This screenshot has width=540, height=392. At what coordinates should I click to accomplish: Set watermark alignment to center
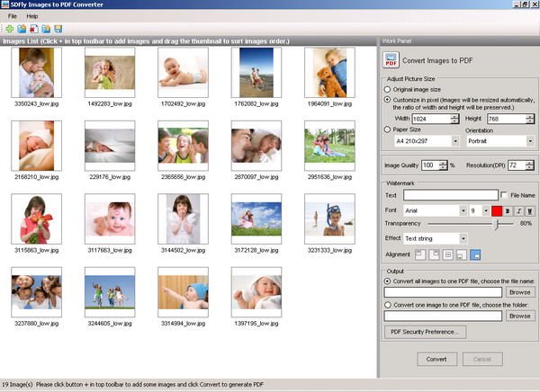pos(447,257)
